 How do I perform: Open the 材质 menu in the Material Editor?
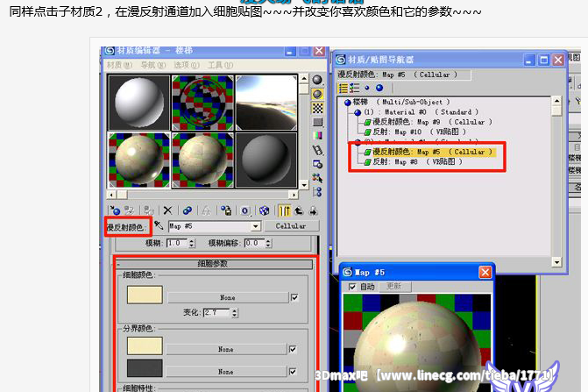(x=119, y=65)
